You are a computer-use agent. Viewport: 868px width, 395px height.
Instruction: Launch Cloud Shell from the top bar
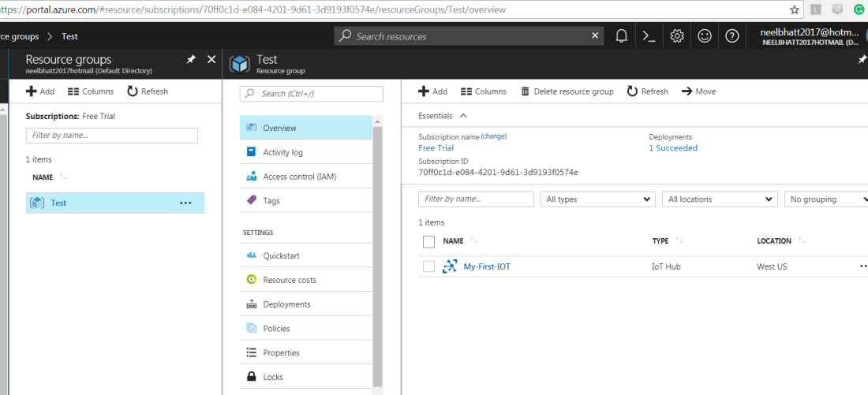pos(649,36)
